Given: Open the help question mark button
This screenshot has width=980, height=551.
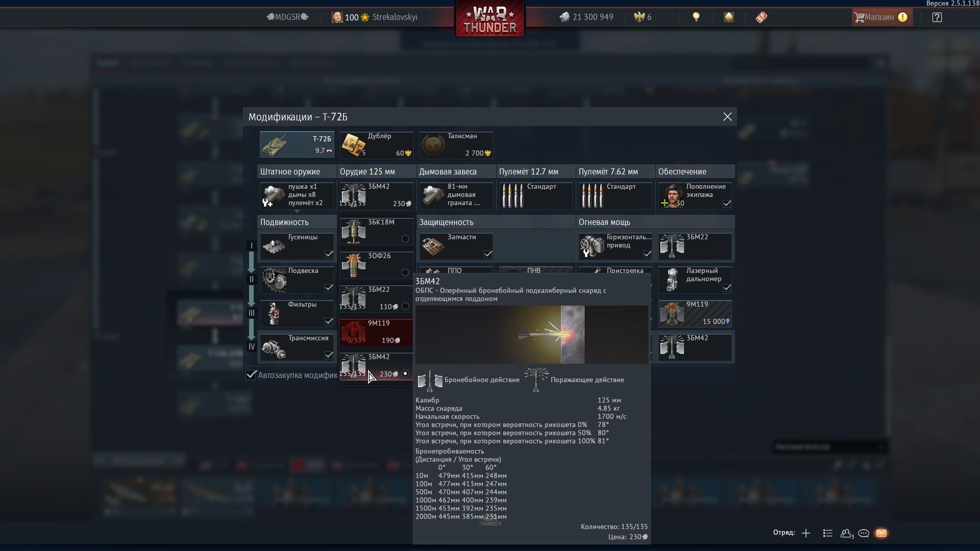Looking at the screenshot, I should 937,17.
